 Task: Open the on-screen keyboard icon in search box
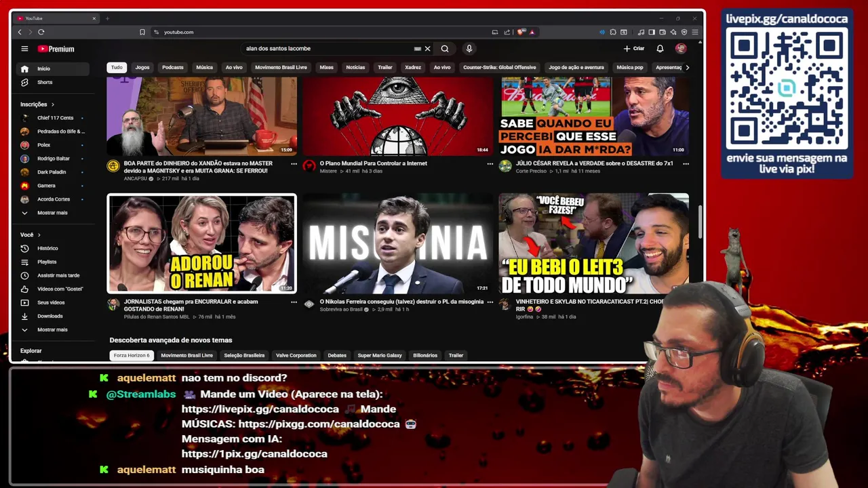[x=418, y=49]
